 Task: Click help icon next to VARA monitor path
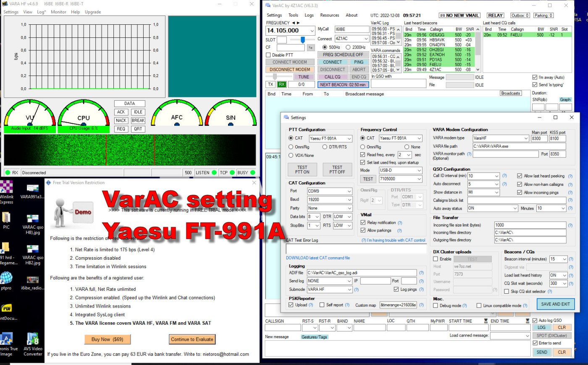click(469, 154)
